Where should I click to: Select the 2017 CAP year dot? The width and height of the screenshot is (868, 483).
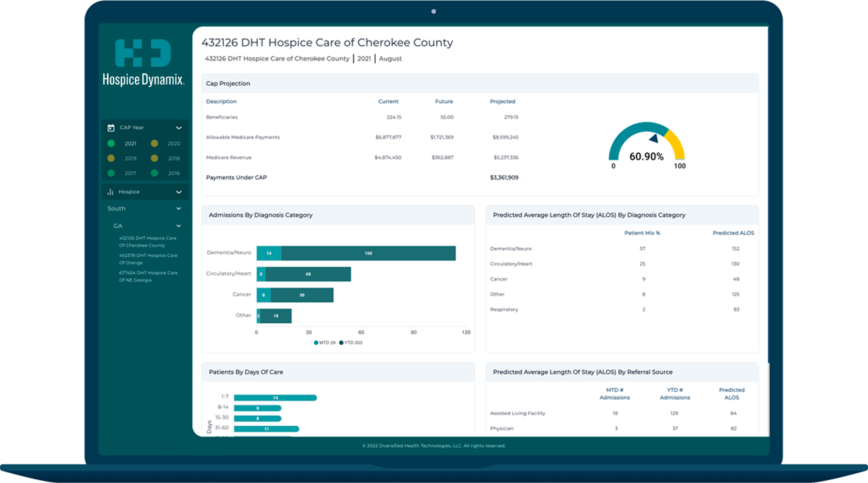[x=111, y=173]
